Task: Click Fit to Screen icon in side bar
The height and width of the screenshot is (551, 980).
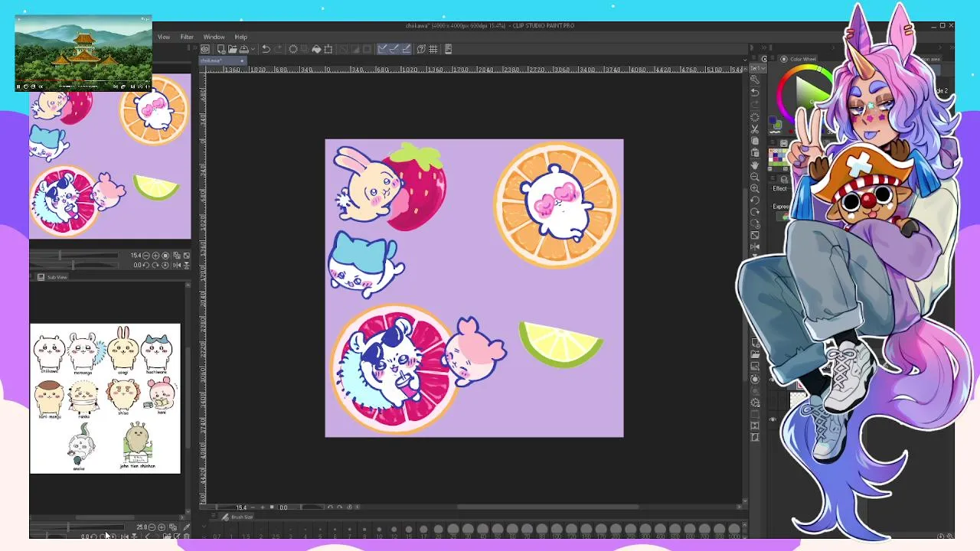Action: point(755,235)
